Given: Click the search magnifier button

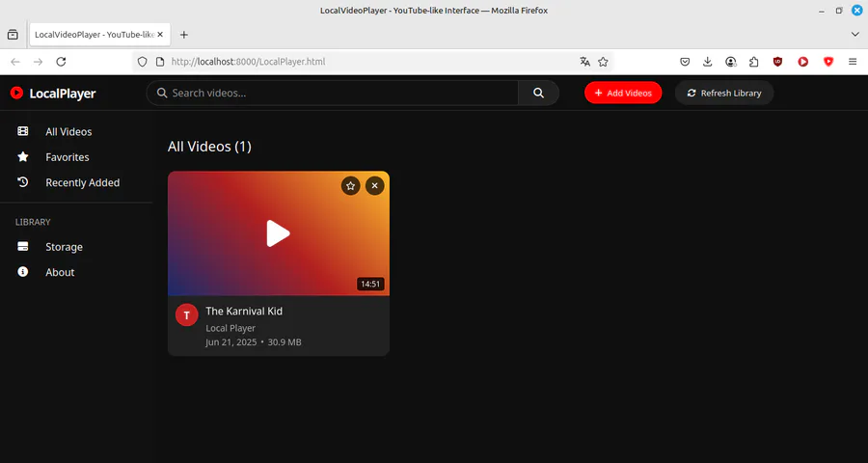Looking at the screenshot, I should pos(538,93).
